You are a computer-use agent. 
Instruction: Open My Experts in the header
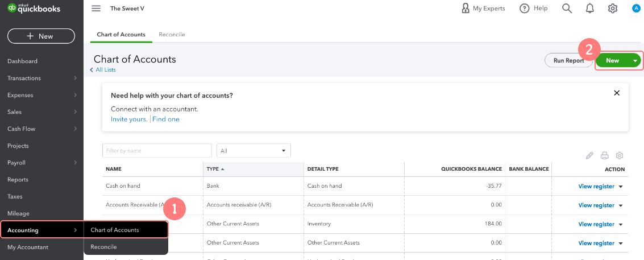[483, 9]
